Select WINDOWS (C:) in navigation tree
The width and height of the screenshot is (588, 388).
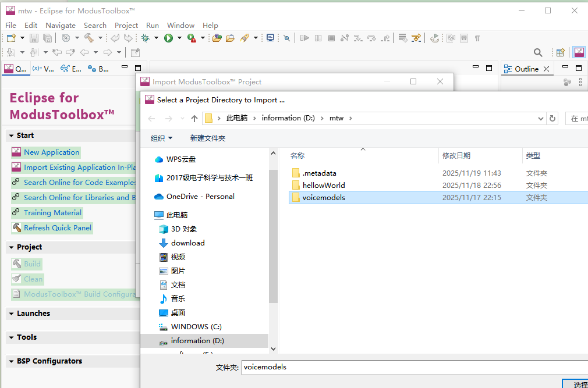pyautogui.click(x=196, y=327)
